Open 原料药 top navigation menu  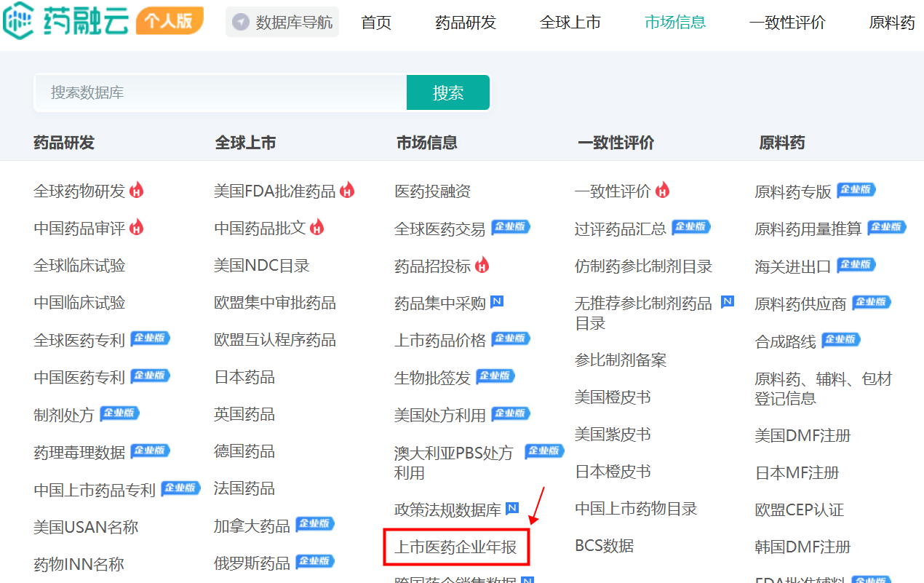click(892, 23)
